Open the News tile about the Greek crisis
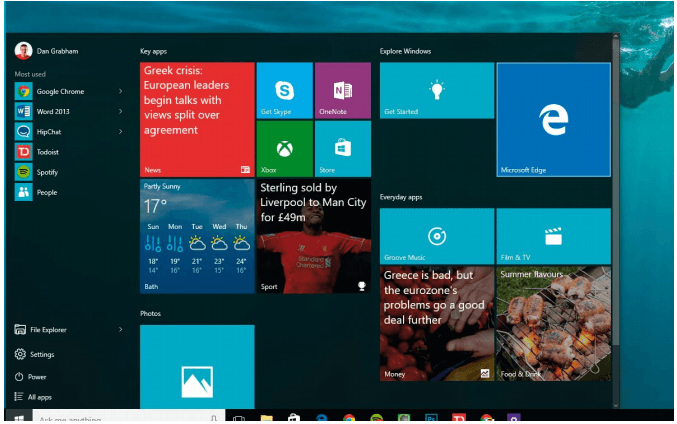The image size is (677, 424). point(197,120)
